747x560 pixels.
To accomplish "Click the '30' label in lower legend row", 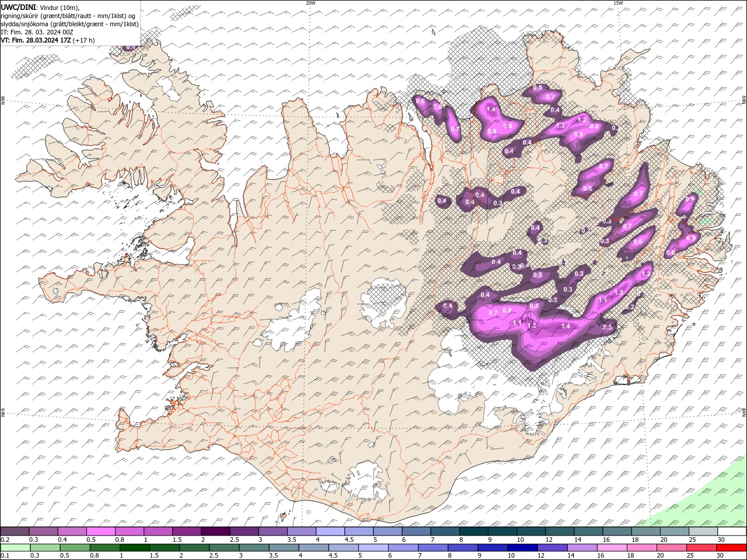I will [x=720, y=556].
